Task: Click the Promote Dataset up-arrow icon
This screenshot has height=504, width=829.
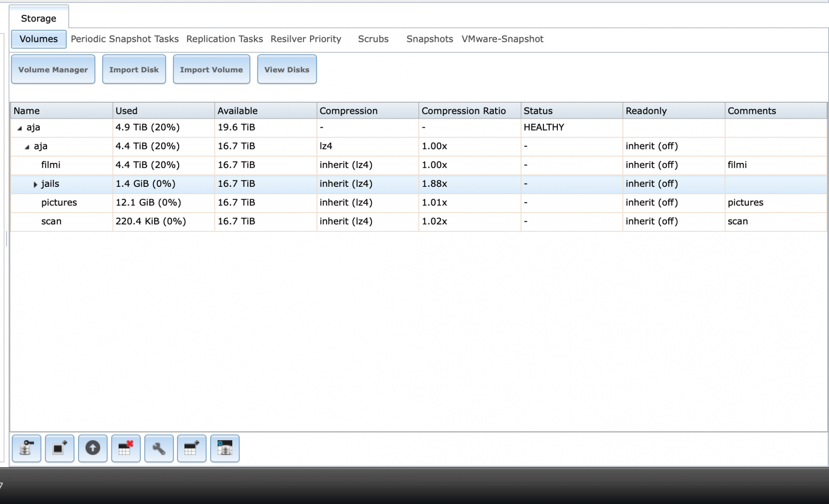Action: 92,448
